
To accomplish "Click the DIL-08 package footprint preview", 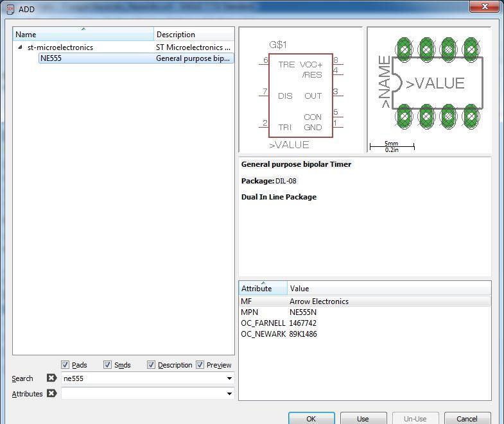I will 430,90.
